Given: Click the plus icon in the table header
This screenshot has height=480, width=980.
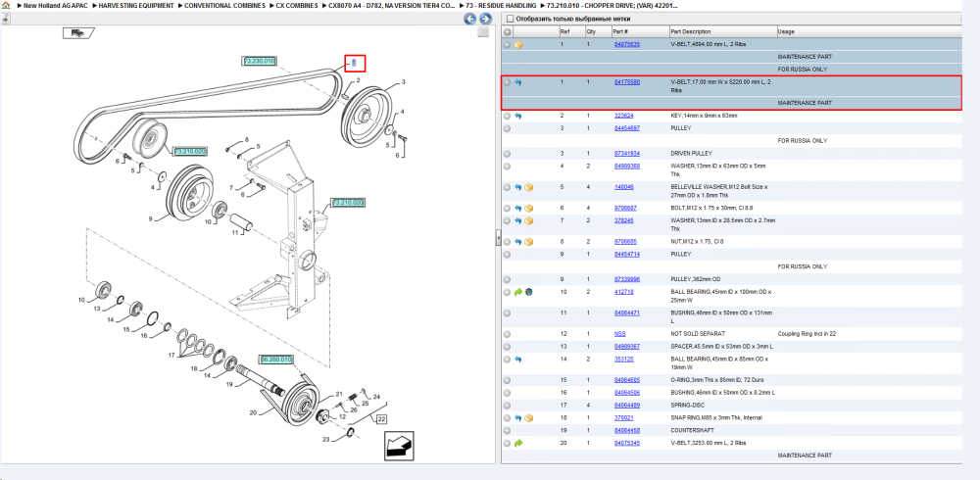Looking at the screenshot, I should (507, 32).
